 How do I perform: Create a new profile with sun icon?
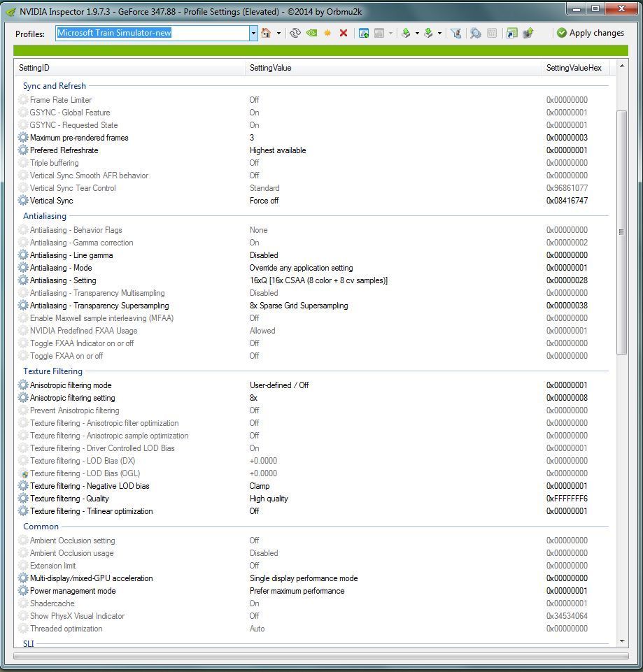(327, 33)
